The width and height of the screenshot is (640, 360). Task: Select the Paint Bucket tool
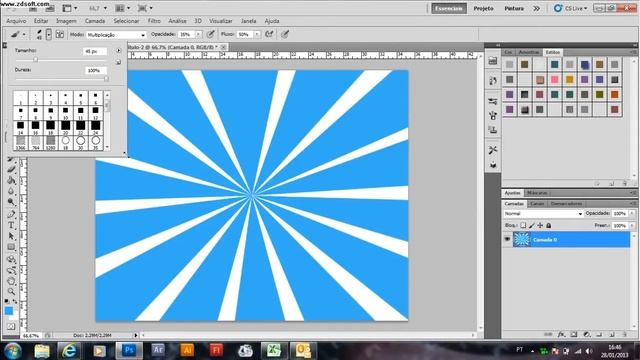(11, 180)
